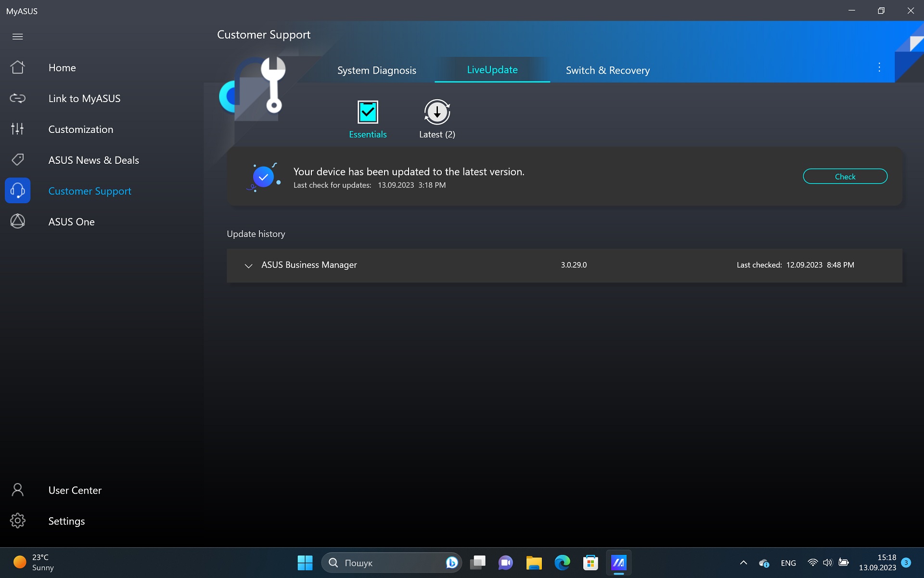Click the ASUS News & Deals tag icon
Viewport: 924px width, 578px height.
point(18,160)
